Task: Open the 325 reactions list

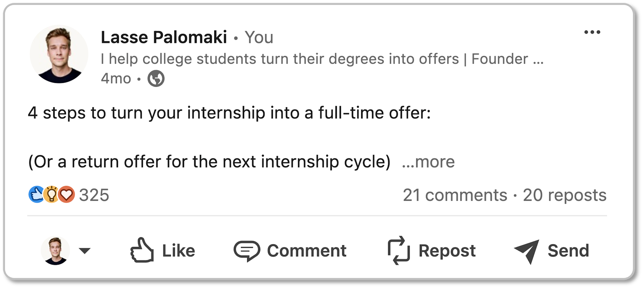Action: pyautogui.click(x=94, y=195)
